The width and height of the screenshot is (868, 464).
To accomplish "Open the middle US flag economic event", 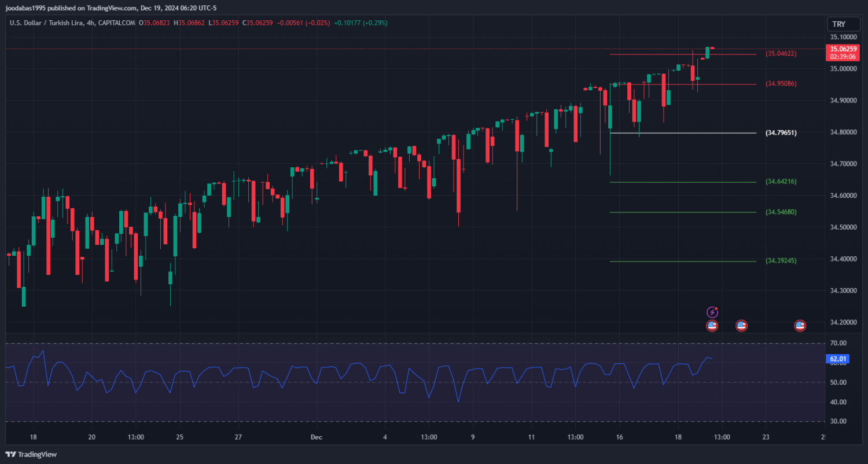I will tap(741, 326).
